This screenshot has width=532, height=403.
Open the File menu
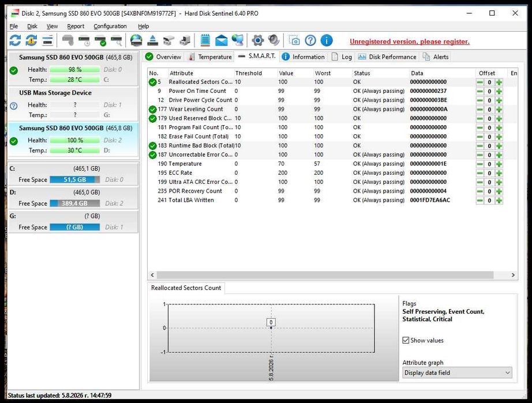point(14,26)
